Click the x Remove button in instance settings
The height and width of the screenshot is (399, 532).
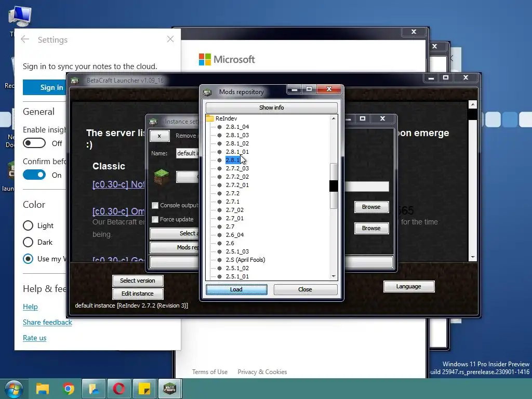[159, 136]
